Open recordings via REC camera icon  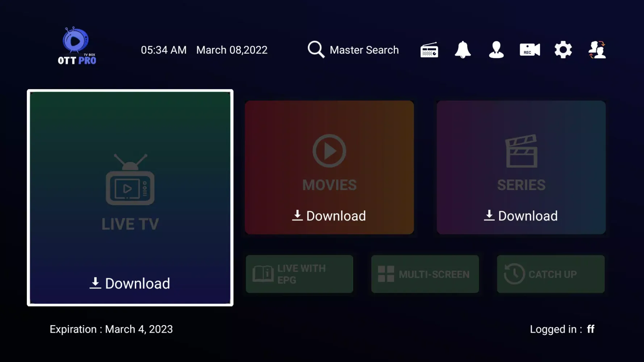(530, 50)
